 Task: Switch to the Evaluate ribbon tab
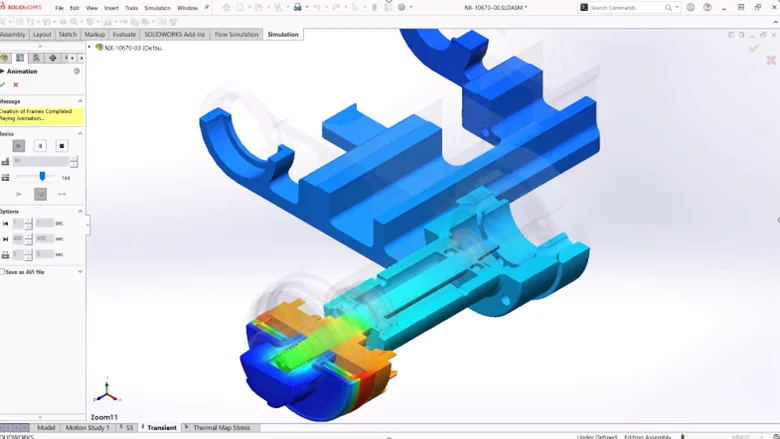pyautogui.click(x=124, y=34)
